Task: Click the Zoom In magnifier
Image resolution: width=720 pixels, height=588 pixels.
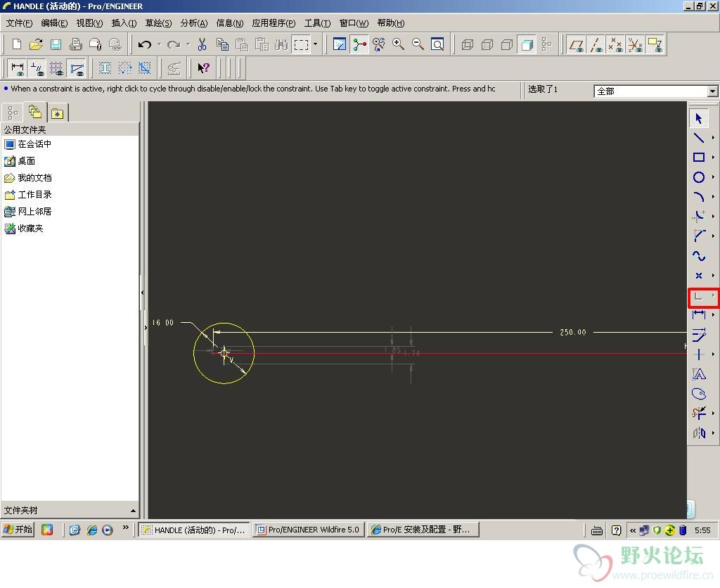Action: point(398,44)
